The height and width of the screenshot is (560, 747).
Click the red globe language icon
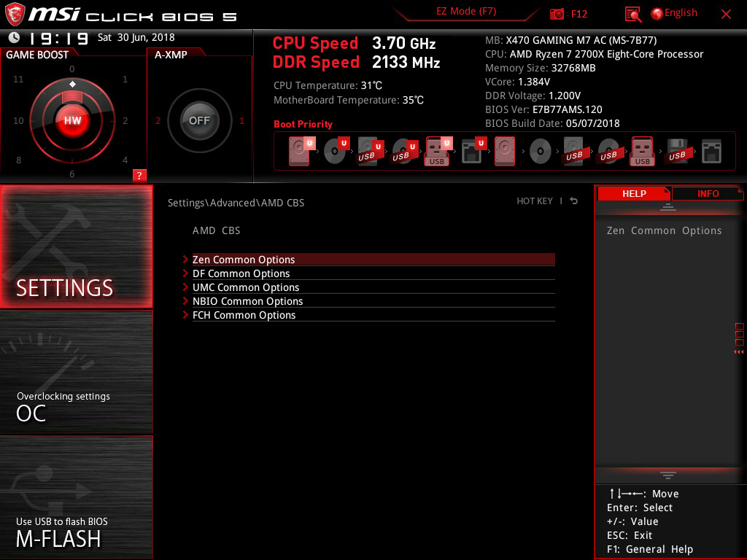pos(657,14)
